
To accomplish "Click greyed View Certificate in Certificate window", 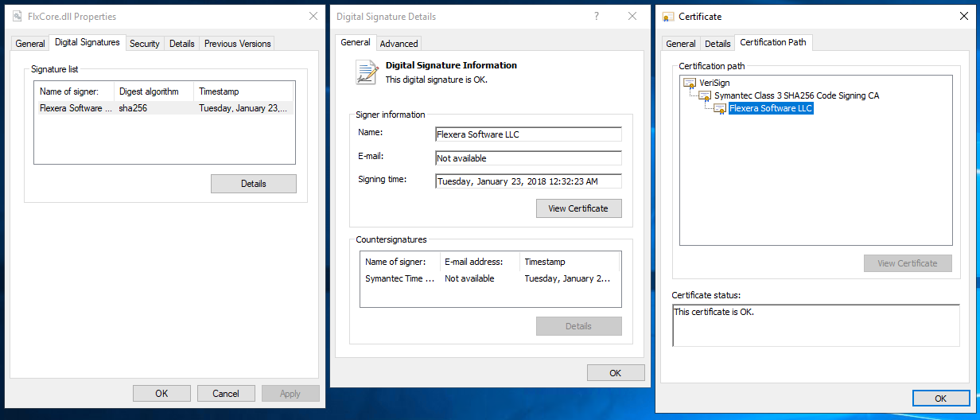I will click(908, 263).
